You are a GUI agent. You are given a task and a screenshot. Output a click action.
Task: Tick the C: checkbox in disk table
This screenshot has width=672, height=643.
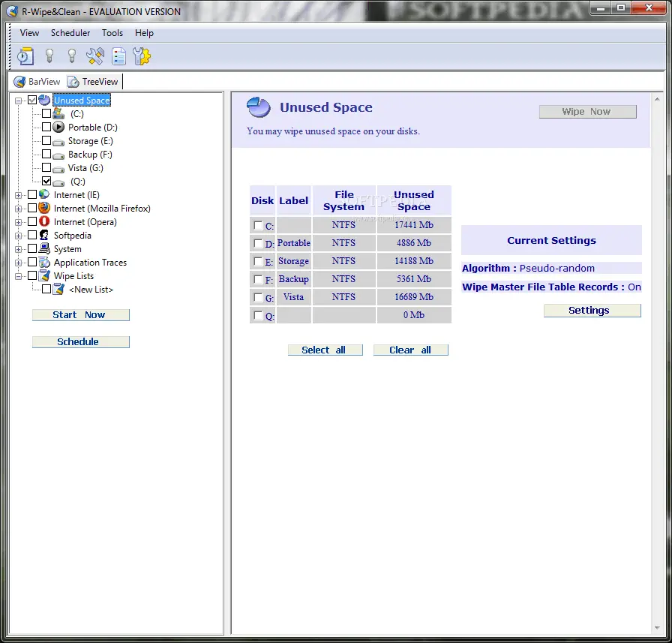[x=258, y=226]
